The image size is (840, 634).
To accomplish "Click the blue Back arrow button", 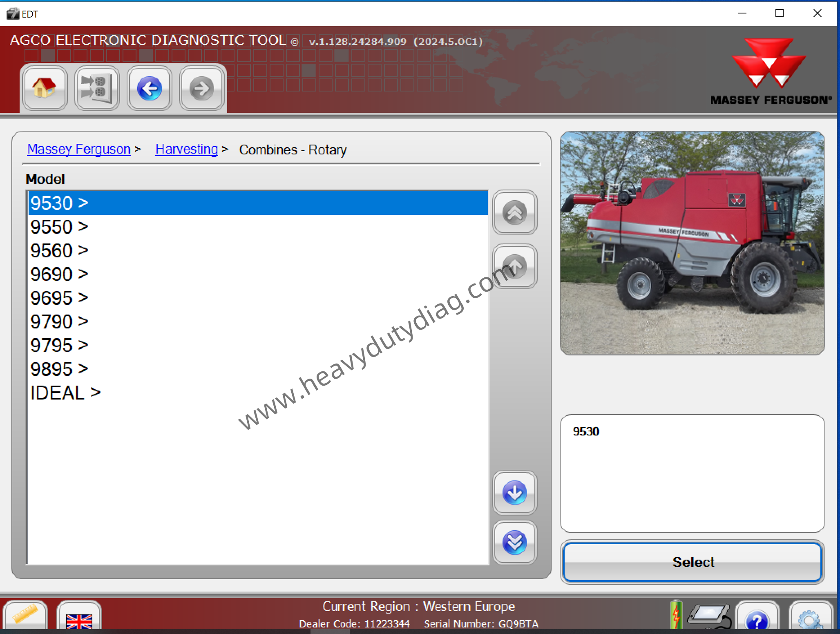I will pyautogui.click(x=149, y=88).
